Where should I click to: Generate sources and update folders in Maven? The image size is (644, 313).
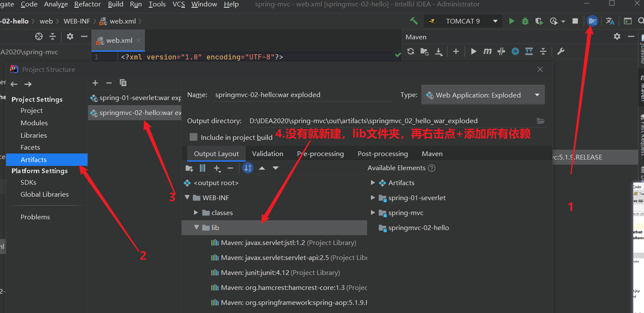click(424, 51)
